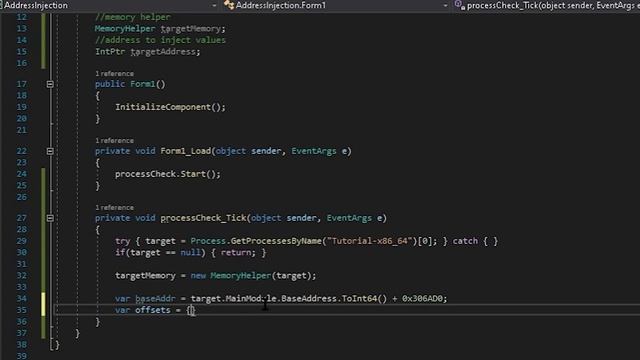Click the null keyword on line 30

pyautogui.click(x=190, y=252)
